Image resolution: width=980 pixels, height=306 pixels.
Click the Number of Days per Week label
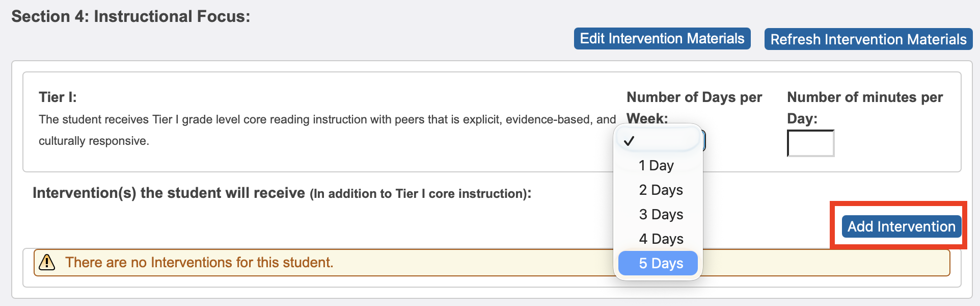[x=694, y=107]
